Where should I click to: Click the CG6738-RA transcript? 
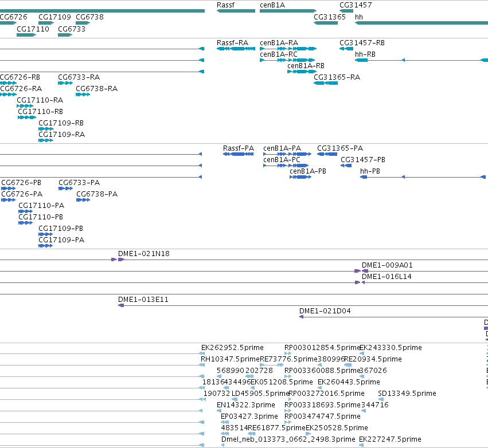[83, 95]
